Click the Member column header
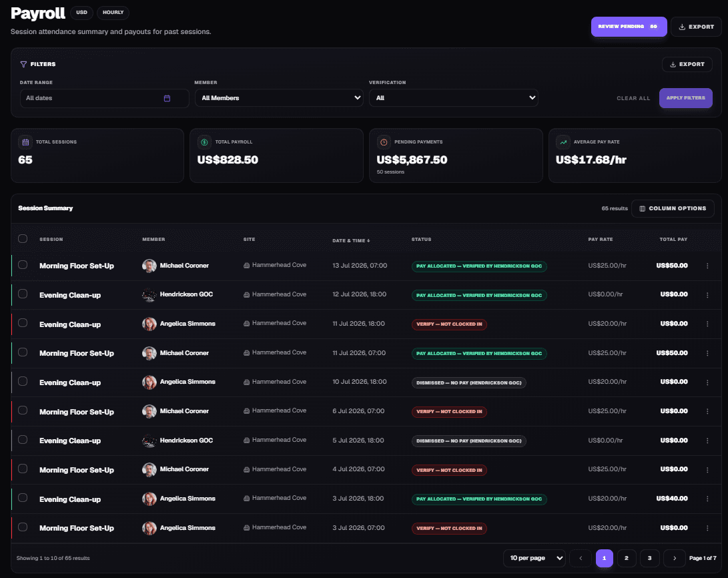This screenshot has width=728, height=578. 153,240
